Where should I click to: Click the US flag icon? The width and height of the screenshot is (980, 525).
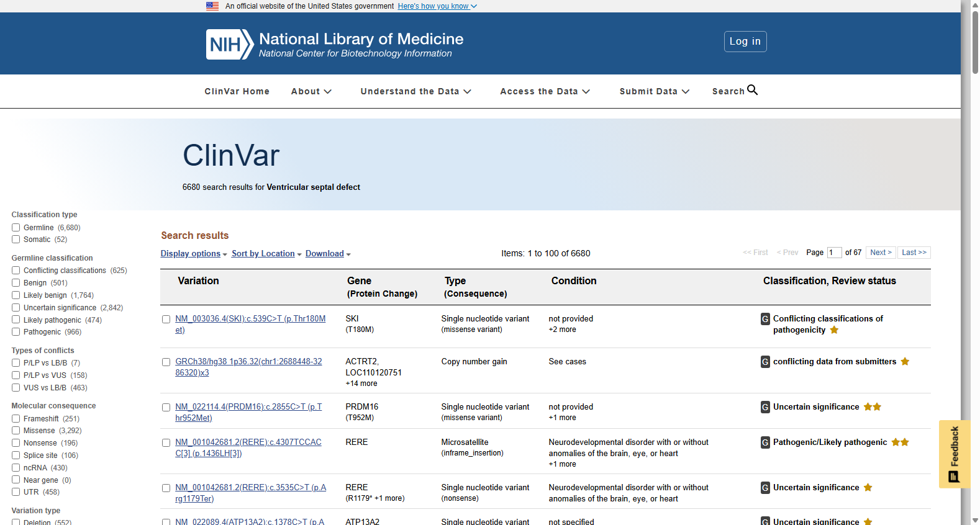[212, 6]
